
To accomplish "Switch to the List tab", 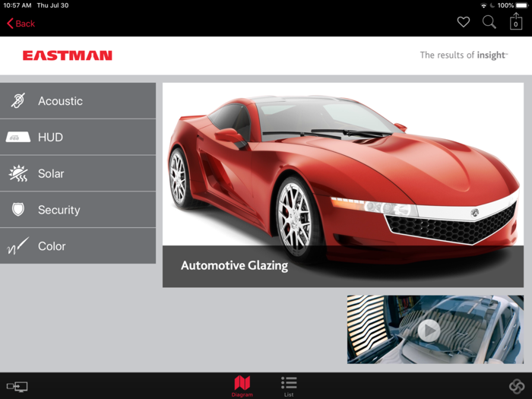I will pos(289,385).
